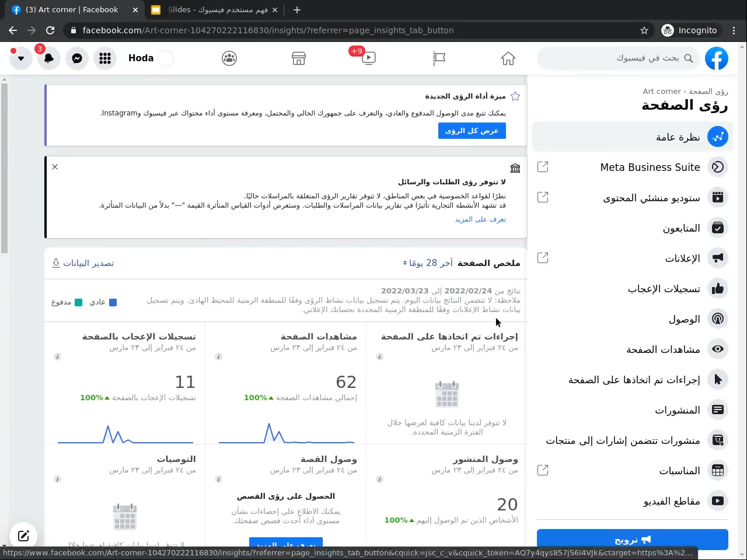This screenshot has width=747, height=560.
Task: Click the teal مدفوع legend swatch
Action: click(x=78, y=302)
